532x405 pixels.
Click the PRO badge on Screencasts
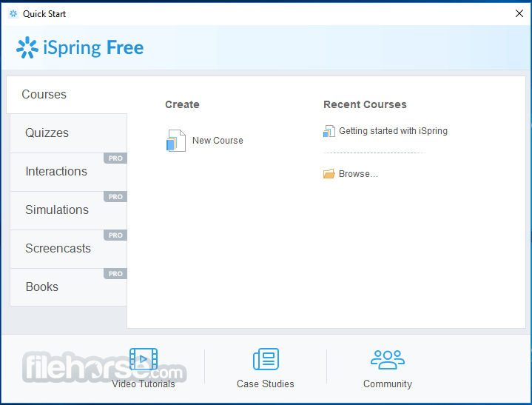click(115, 235)
